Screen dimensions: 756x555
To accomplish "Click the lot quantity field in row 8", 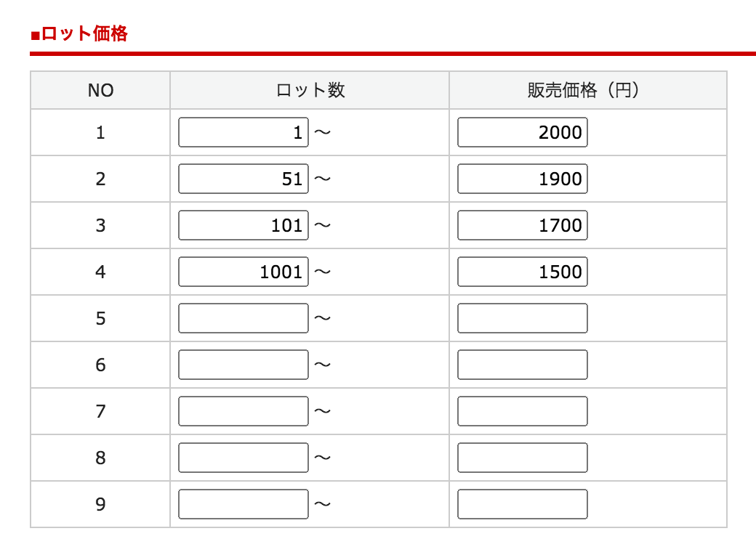I will click(243, 458).
